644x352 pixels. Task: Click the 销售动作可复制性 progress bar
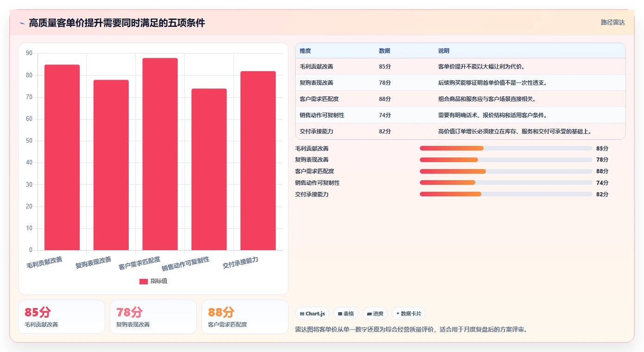[506, 183]
